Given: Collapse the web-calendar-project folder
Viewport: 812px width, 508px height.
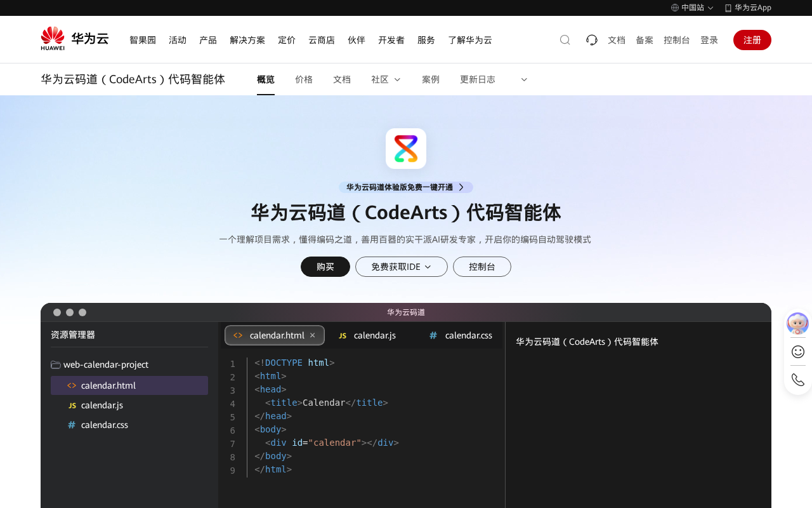Looking at the screenshot, I should tap(100, 364).
